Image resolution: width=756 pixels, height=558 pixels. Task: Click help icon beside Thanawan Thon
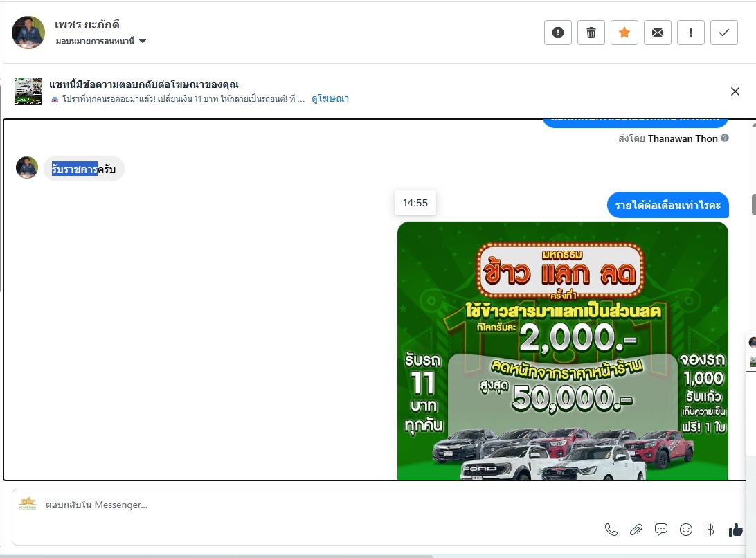pos(725,138)
